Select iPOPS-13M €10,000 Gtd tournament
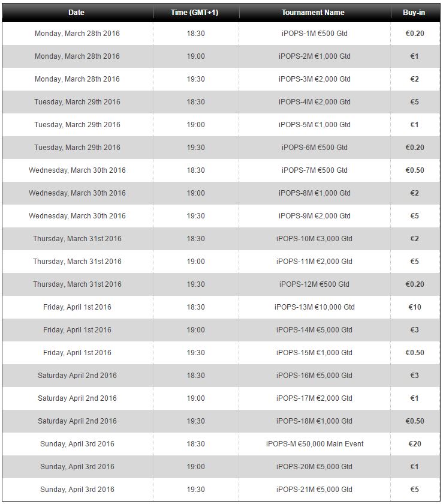 coord(315,307)
